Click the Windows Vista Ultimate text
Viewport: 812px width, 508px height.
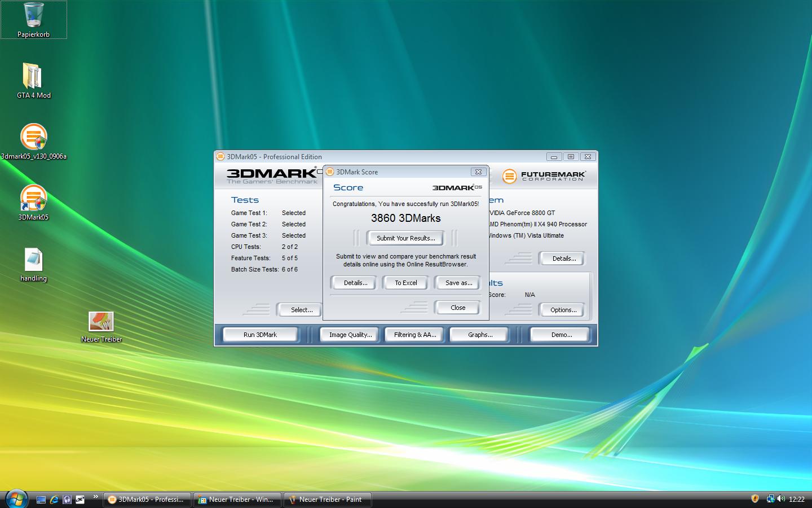pyautogui.click(x=526, y=235)
